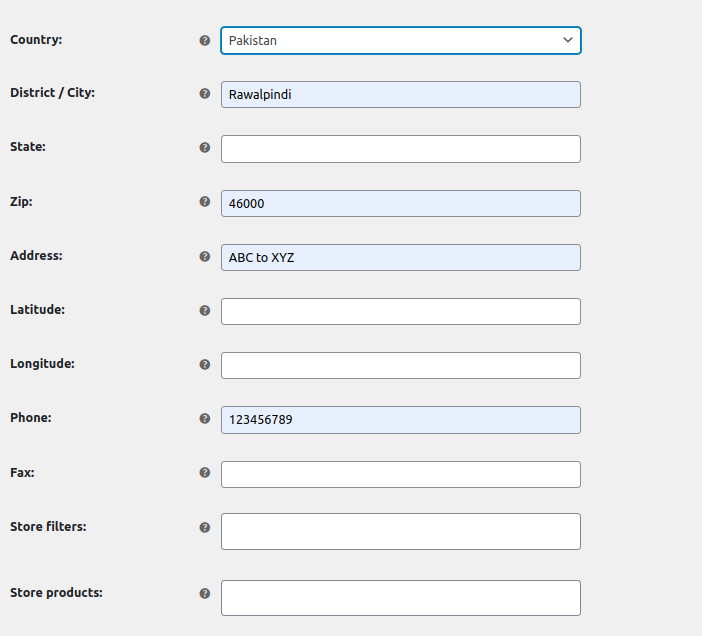Viewport: 702px width, 636px height.
Task: Click the District / City field containing Rawalpindi
Action: point(400,94)
